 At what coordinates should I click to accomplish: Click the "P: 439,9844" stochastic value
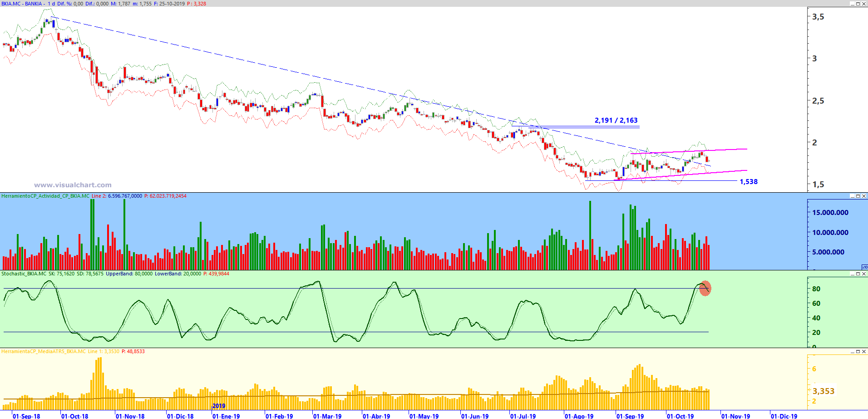216,274
